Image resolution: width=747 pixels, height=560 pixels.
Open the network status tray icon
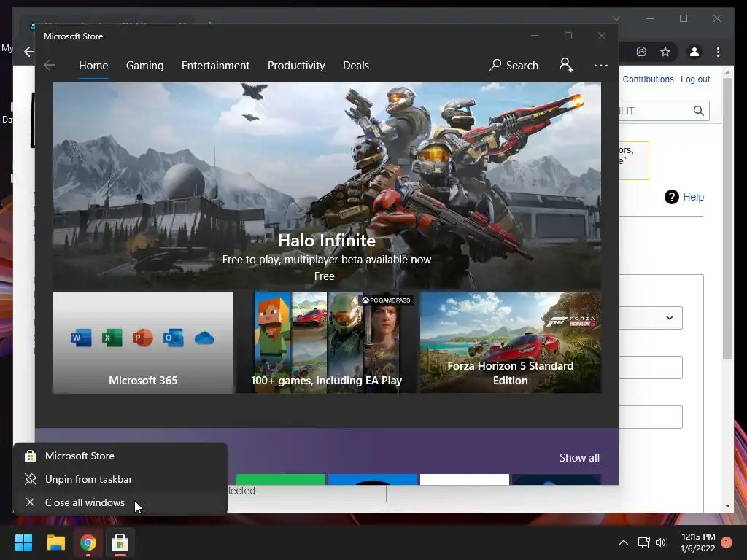tap(643, 542)
